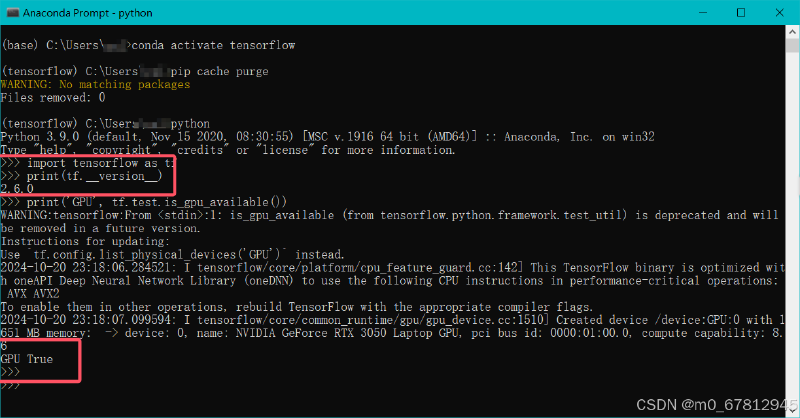The height and width of the screenshot is (418, 800).
Task: Click the 'conda activate tensorflow' command
Action: 213,45
